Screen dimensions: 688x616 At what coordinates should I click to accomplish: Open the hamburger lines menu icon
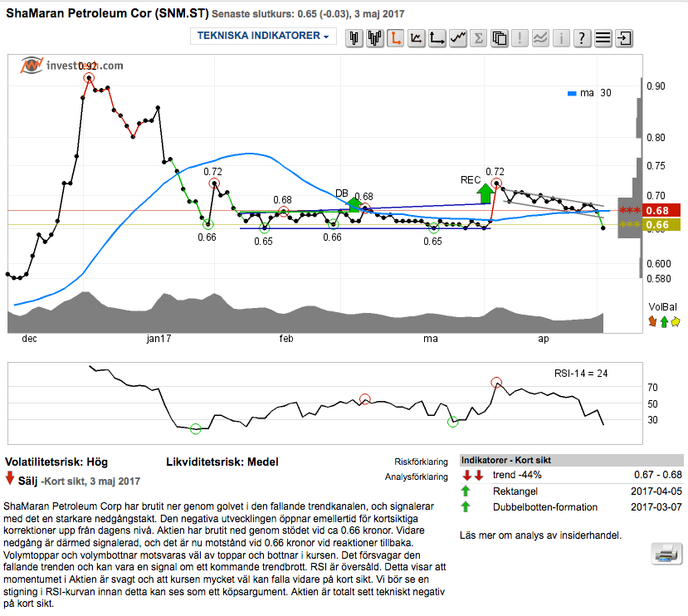point(603,38)
